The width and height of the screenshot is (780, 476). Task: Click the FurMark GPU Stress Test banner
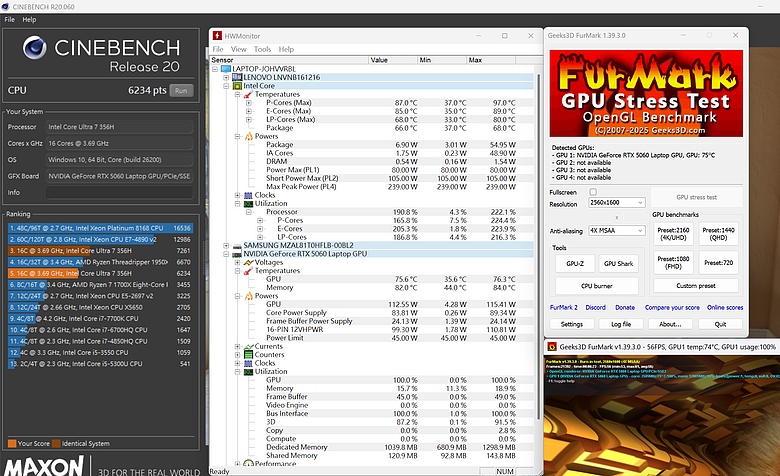point(646,93)
